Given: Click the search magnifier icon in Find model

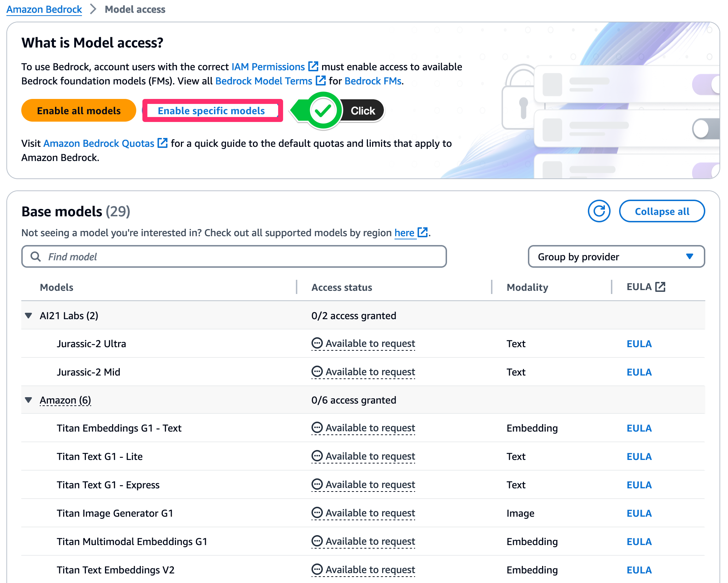Looking at the screenshot, I should pos(35,256).
